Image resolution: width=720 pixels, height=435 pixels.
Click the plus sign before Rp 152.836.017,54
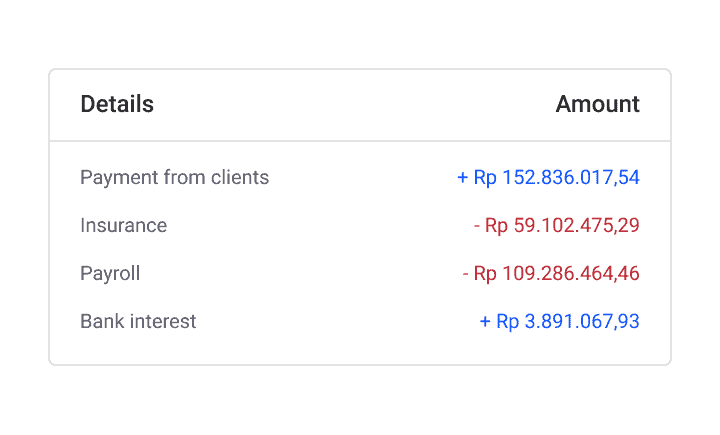462,178
